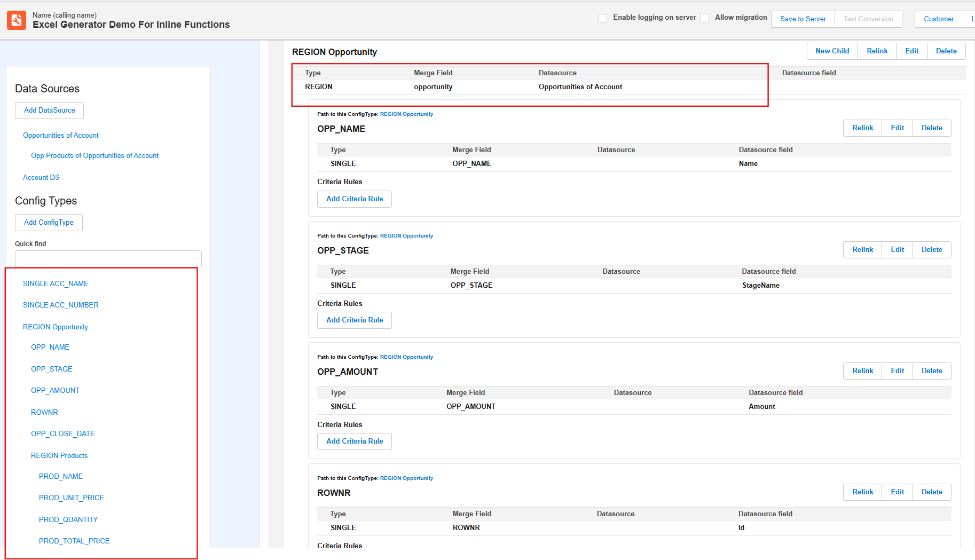The width and height of the screenshot is (975, 560).
Task: Click the StageName datasource field value
Action: (760, 286)
